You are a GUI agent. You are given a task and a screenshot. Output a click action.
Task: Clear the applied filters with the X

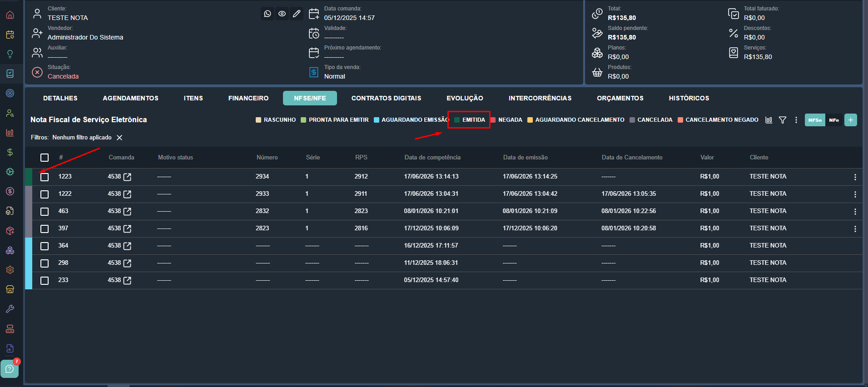pyautogui.click(x=119, y=138)
